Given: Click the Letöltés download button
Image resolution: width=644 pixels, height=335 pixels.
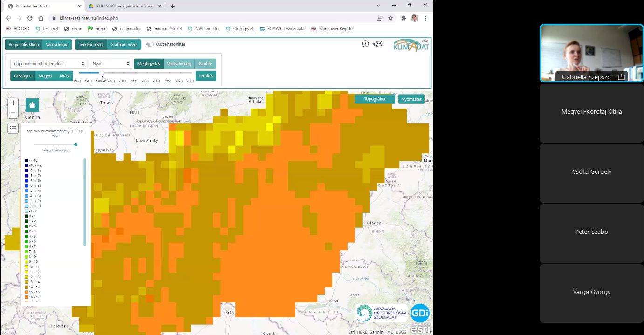Looking at the screenshot, I should [206, 75].
